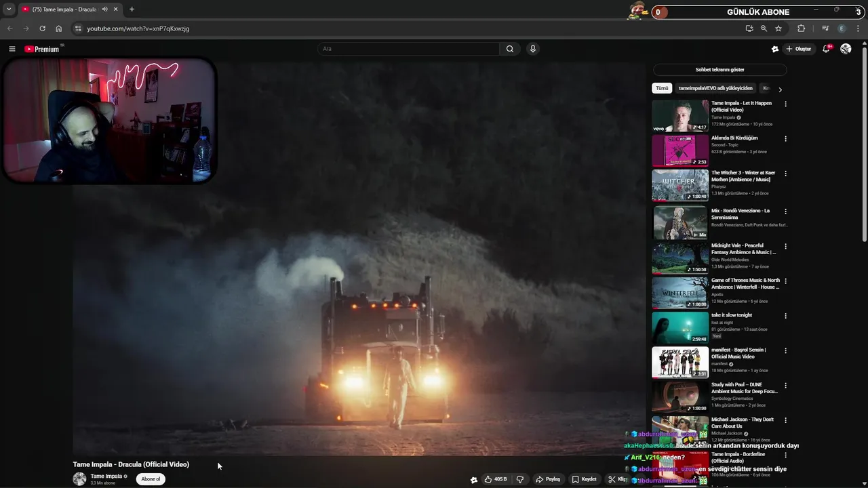Go back in browser history
Image resolution: width=868 pixels, height=488 pixels.
(x=9, y=28)
